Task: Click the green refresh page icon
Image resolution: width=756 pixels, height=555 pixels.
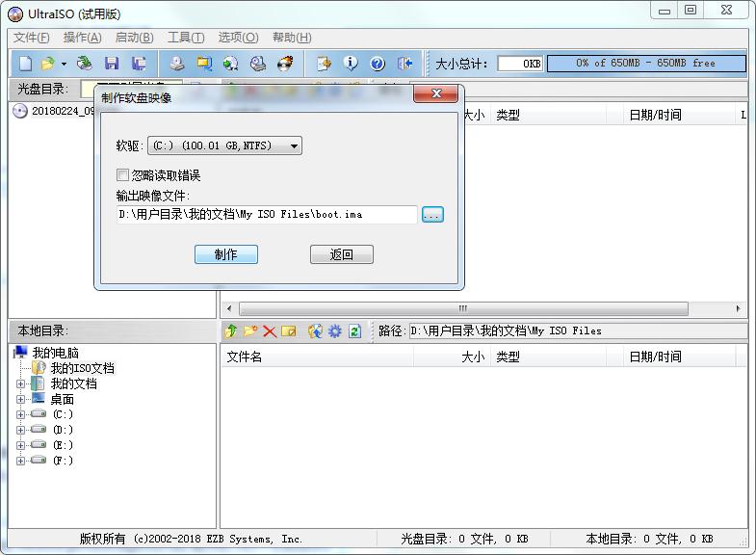Action: [354, 330]
